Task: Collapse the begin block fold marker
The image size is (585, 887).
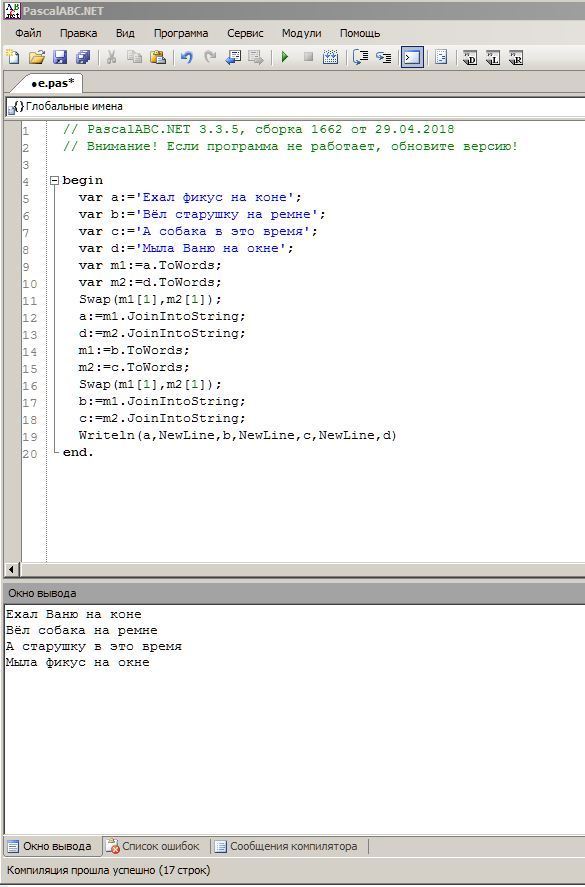Action: 54,180
